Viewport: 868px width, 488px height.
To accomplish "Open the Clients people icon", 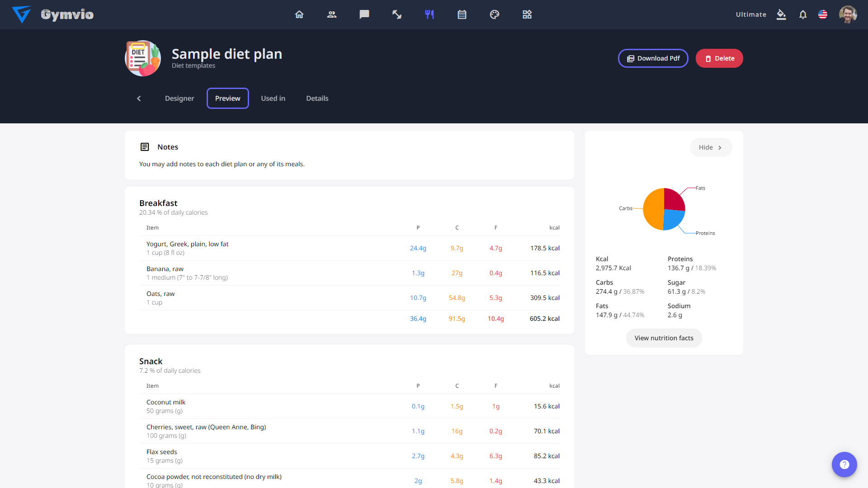I will 332,14.
